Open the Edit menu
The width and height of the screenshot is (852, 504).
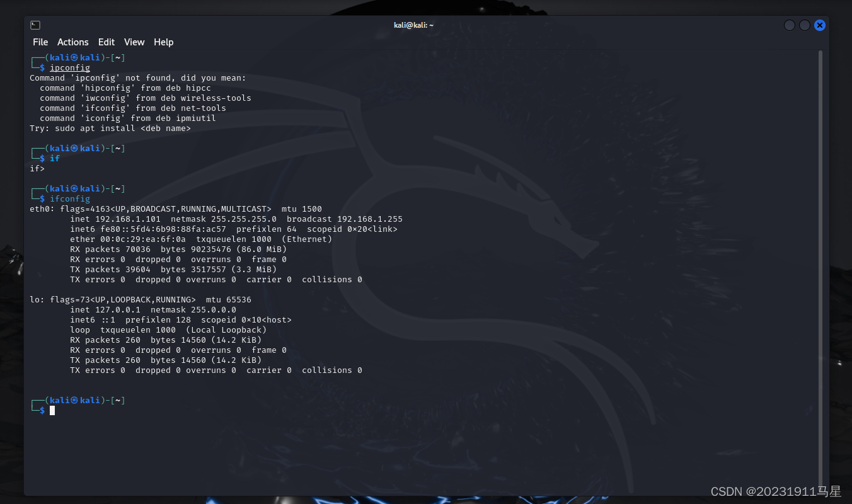pyautogui.click(x=106, y=42)
